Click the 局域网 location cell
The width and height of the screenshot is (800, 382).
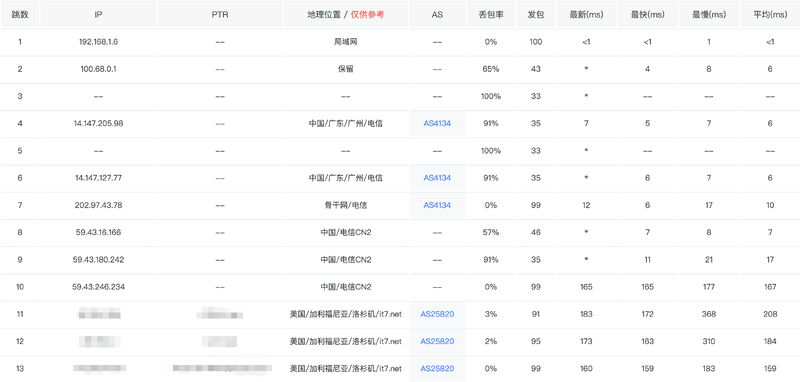[346, 42]
